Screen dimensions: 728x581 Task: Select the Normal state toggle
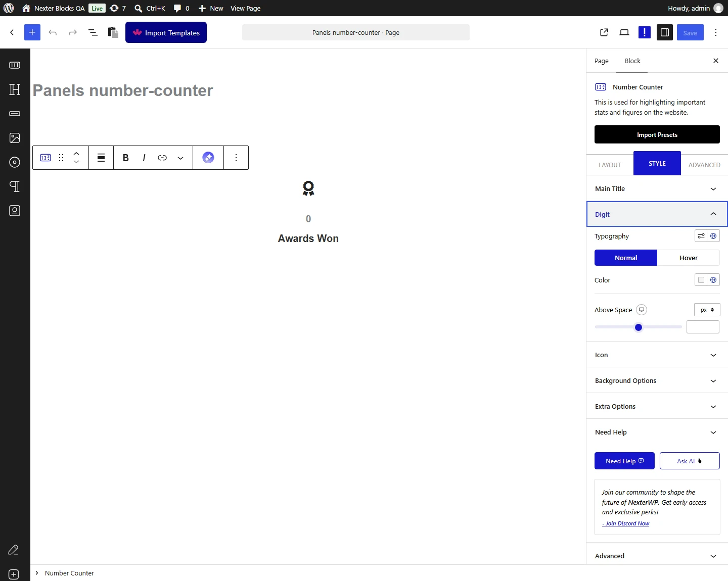(626, 258)
